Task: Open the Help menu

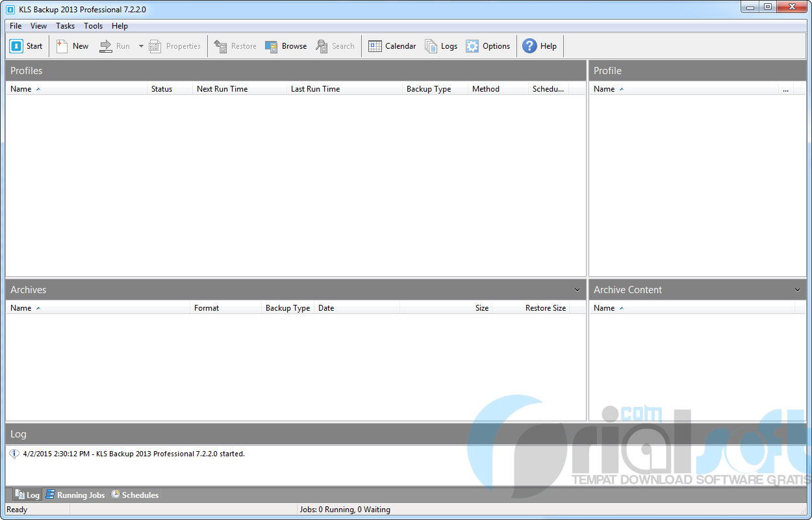Action: [120, 26]
